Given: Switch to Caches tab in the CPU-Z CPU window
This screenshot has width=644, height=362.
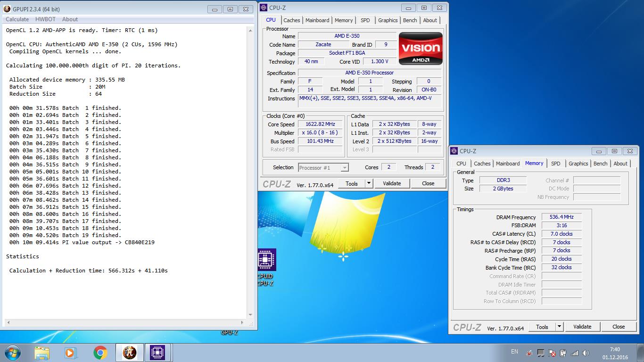Looking at the screenshot, I should tap(291, 20).
